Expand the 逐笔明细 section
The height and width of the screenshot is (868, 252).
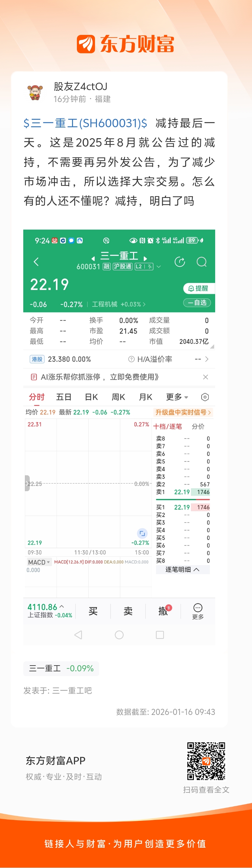point(183,570)
